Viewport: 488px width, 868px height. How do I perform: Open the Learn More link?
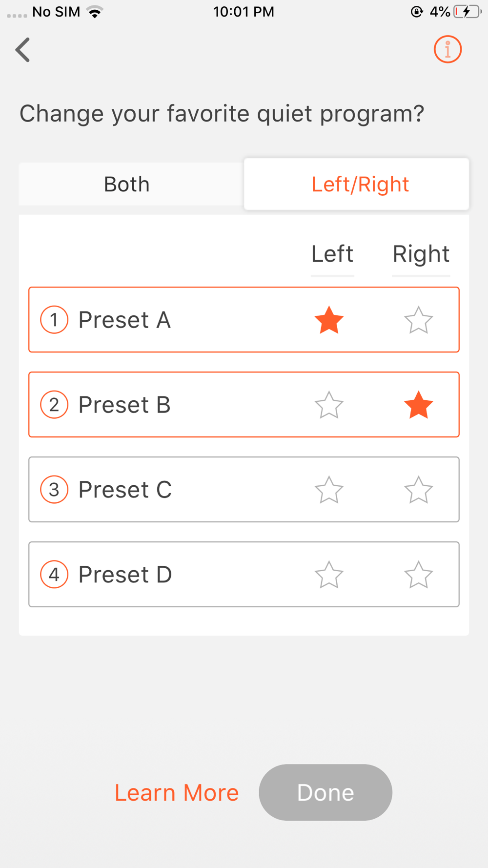[x=177, y=792]
